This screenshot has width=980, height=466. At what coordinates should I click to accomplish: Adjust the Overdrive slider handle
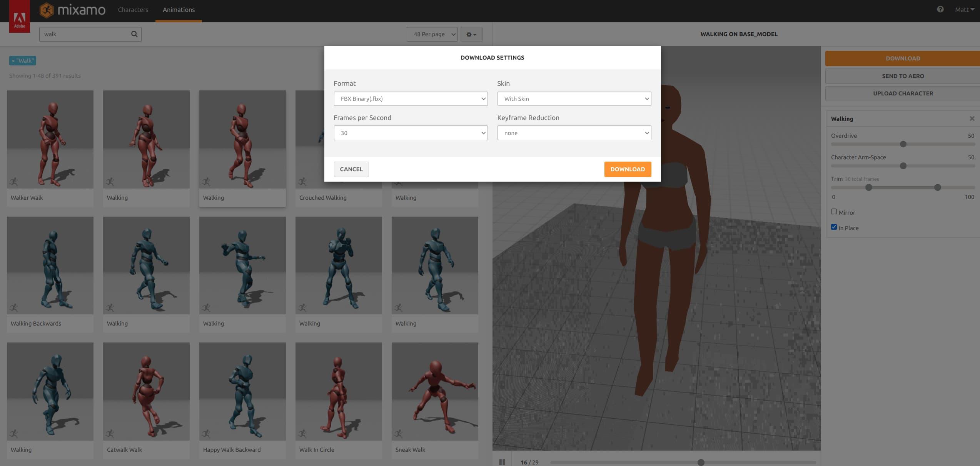[x=903, y=144]
